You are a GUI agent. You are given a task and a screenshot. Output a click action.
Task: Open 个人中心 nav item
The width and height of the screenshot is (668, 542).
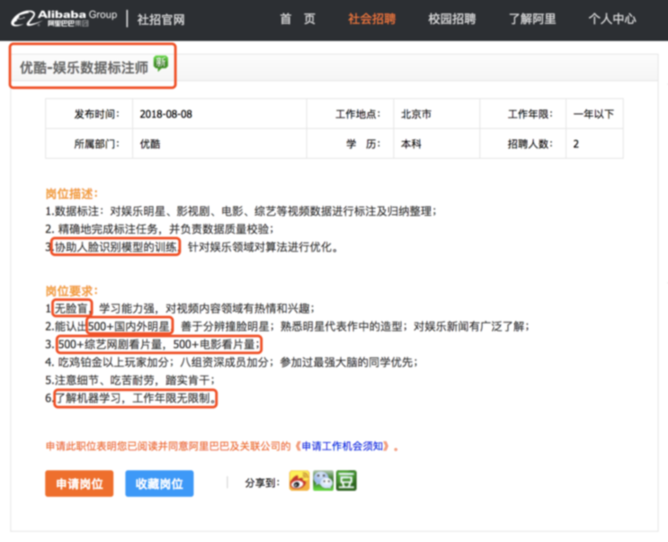tap(612, 19)
